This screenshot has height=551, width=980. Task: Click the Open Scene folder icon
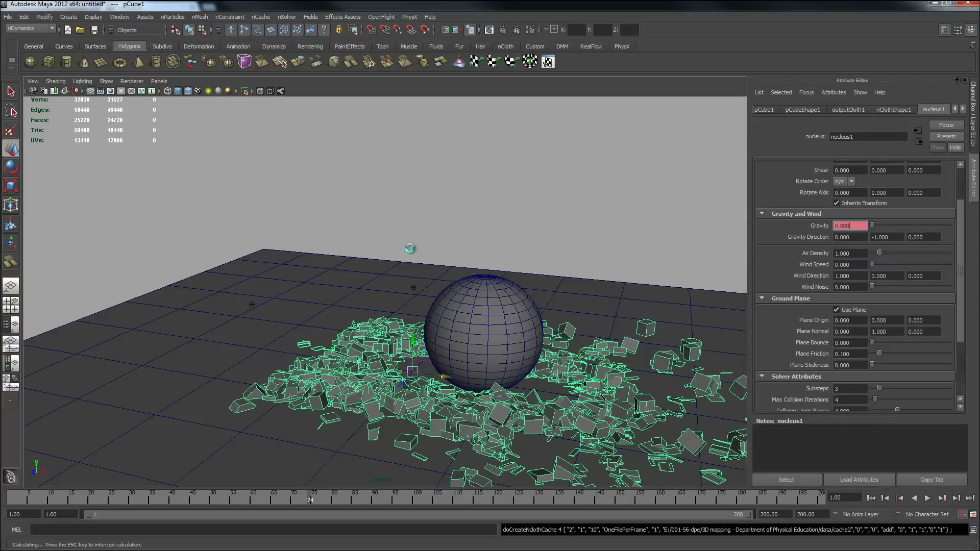coord(80,30)
